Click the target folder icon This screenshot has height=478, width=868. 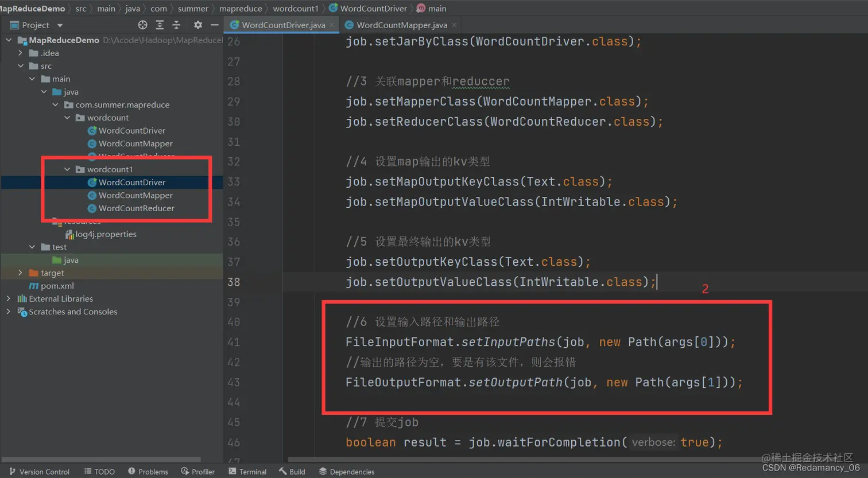tap(34, 273)
